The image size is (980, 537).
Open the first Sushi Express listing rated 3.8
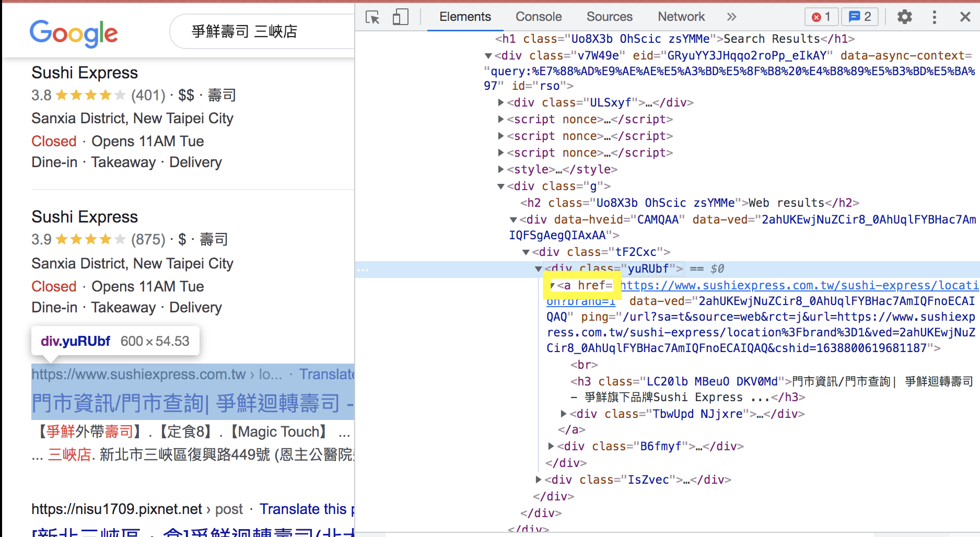[85, 73]
